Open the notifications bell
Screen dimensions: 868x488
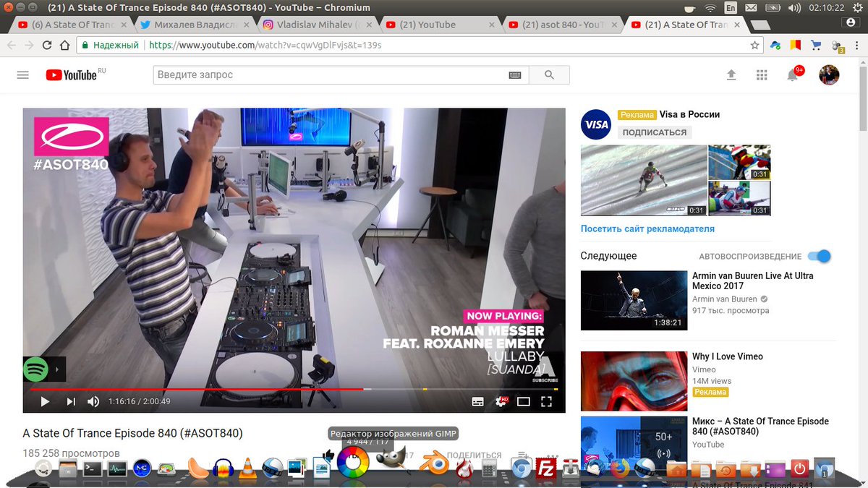(793, 75)
